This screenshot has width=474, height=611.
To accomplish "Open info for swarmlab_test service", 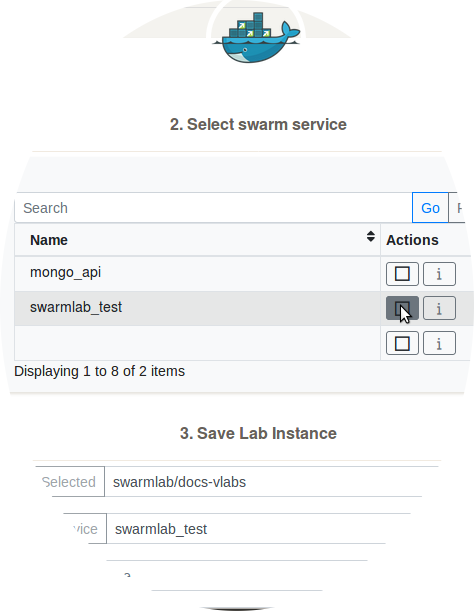I will (x=439, y=308).
